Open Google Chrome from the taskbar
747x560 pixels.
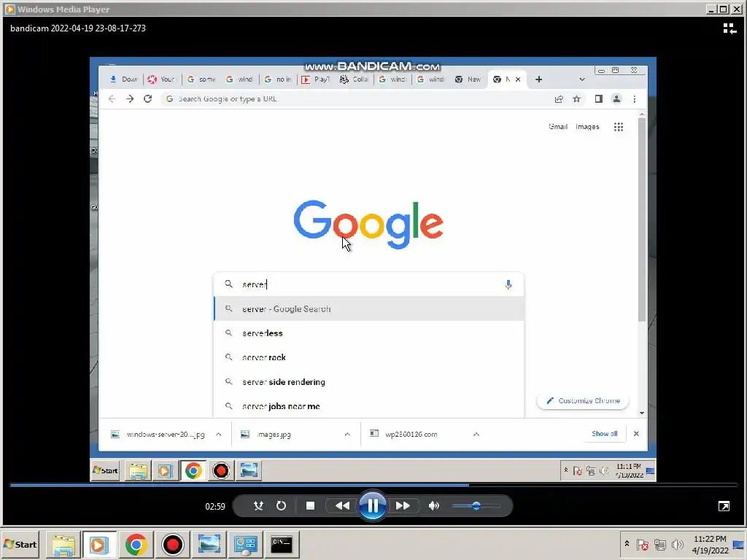[136, 544]
